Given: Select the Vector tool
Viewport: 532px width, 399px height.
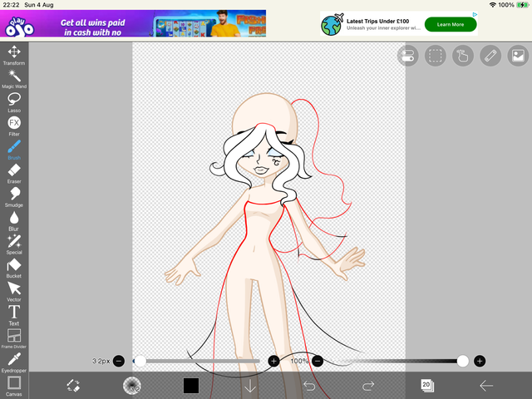Looking at the screenshot, I should (x=14, y=292).
